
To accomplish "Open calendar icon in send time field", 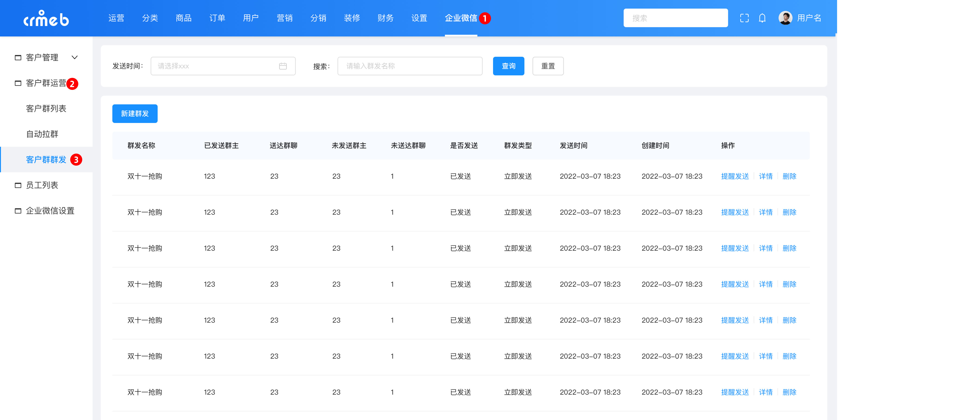I will (283, 66).
